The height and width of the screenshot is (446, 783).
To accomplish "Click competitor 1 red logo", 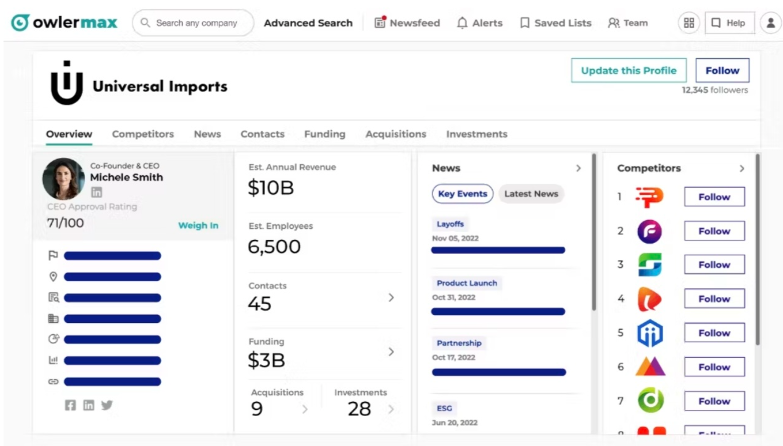I will (649, 197).
